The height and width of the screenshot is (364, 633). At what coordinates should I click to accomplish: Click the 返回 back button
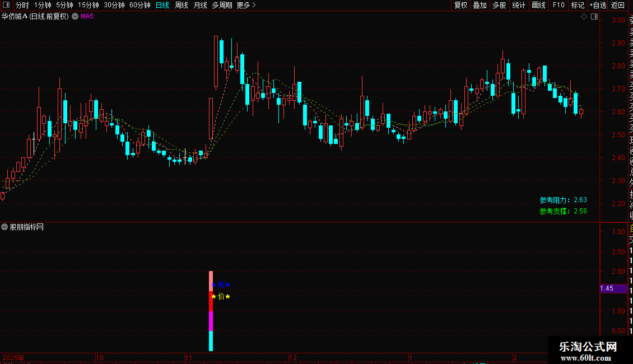618,5
